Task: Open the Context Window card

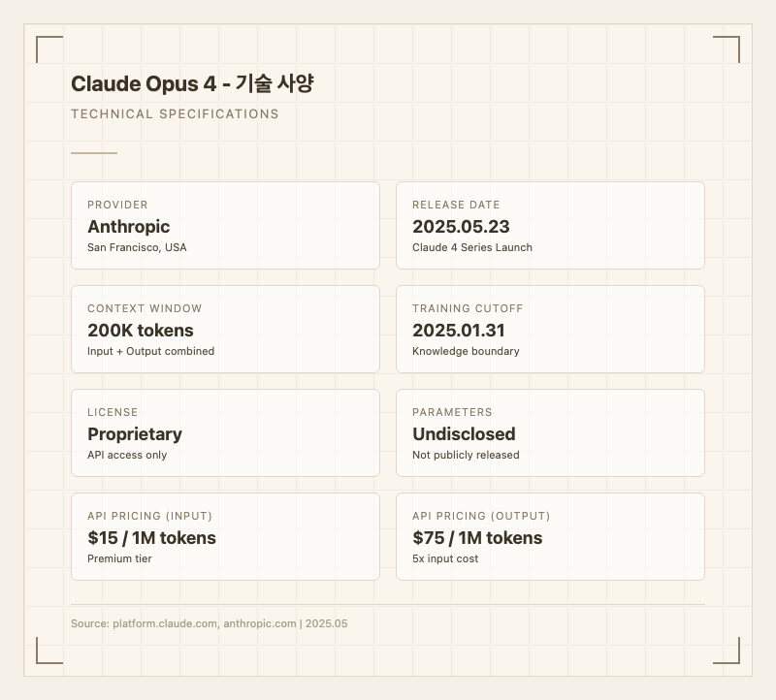Action: 225,329
